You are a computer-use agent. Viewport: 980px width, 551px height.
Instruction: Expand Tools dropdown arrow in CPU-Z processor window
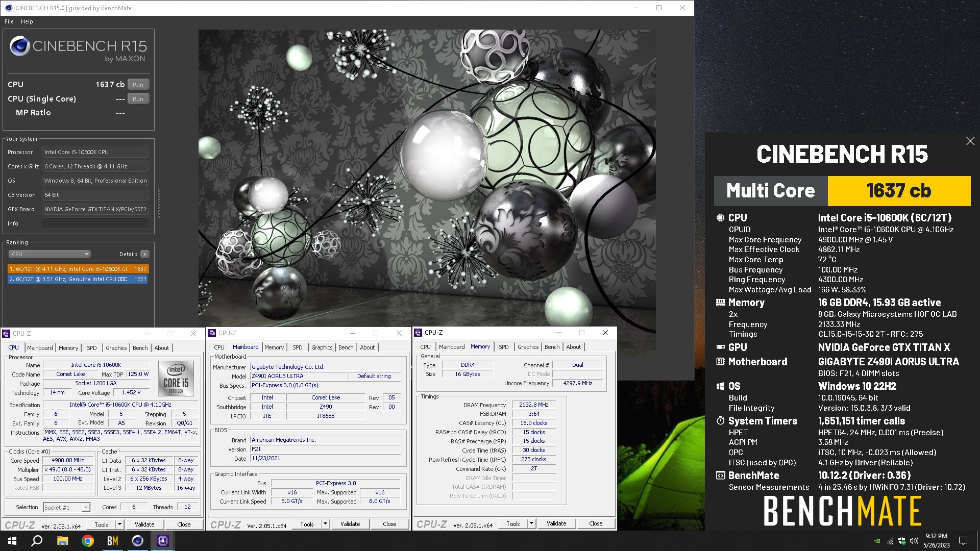click(119, 524)
